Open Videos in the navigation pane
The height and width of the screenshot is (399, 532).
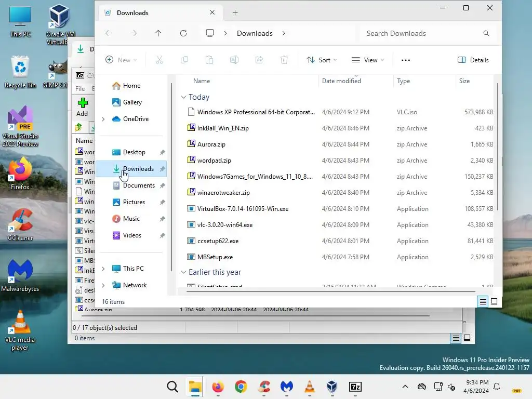coord(132,235)
